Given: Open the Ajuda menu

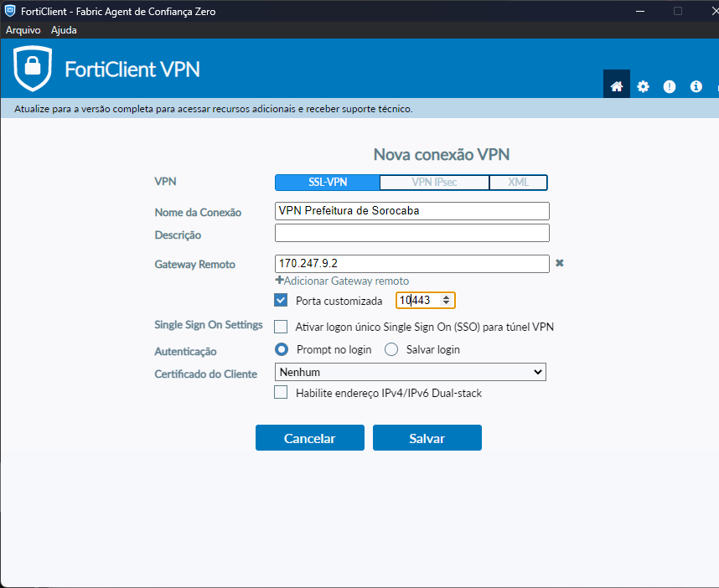Looking at the screenshot, I should click(x=64, y=30).
